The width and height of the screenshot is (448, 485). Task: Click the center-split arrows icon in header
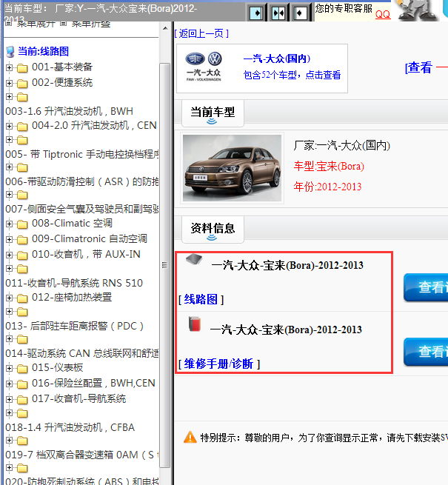pos(278,13)
